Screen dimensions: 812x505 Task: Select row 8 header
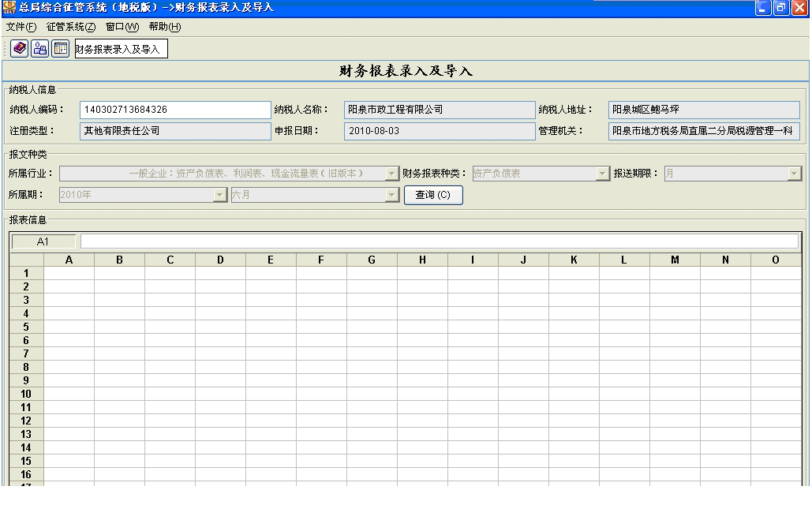26,367
